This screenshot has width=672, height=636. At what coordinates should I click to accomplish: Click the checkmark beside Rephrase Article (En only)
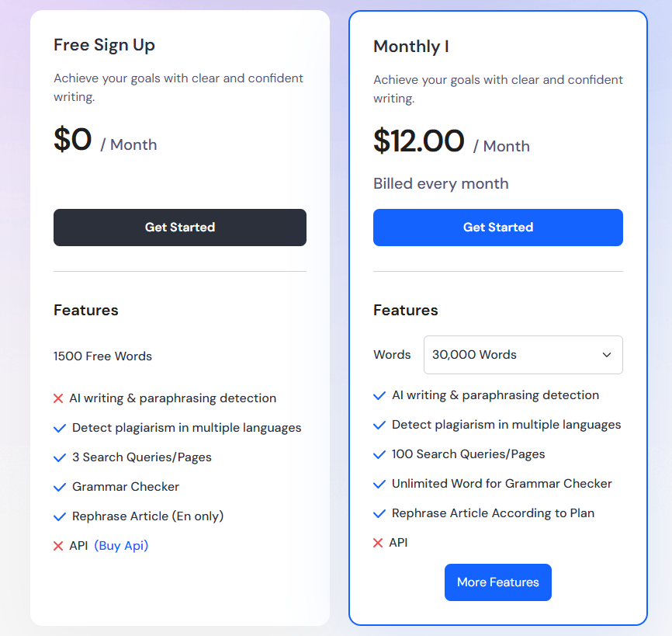click(x=60, y=516)
